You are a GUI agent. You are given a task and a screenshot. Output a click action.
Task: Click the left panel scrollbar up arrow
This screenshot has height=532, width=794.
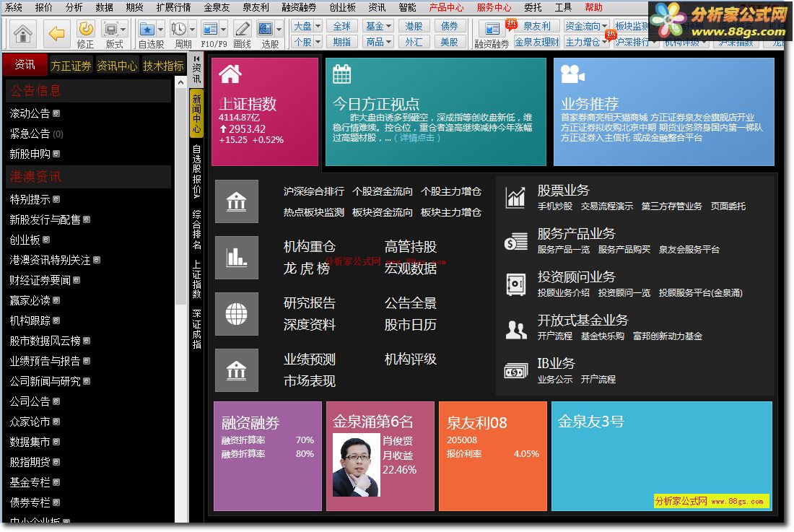coord(180,82)
